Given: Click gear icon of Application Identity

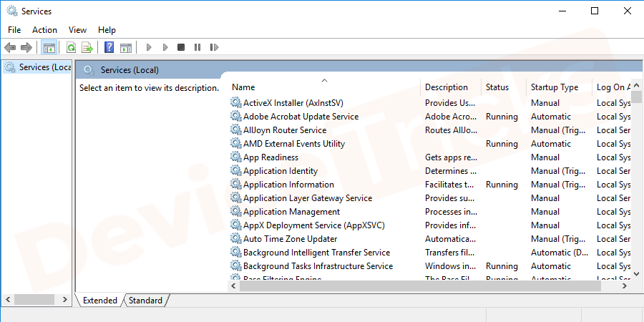Looking at the screenshot, I should coord(235,170).
